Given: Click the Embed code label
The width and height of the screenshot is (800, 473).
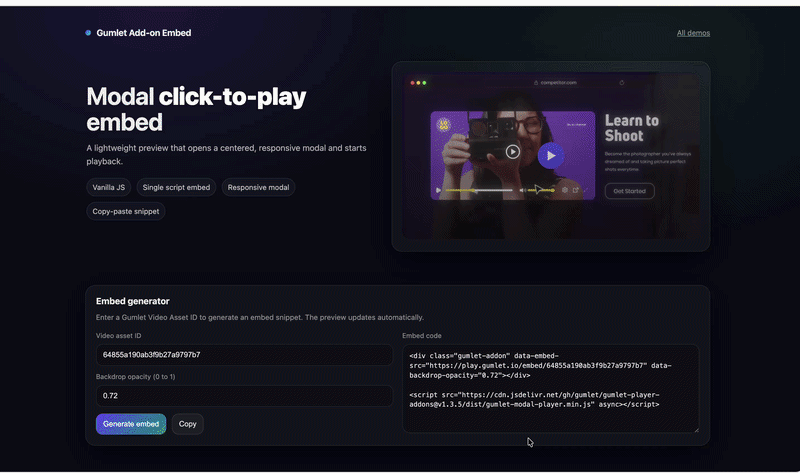Looking at the screenshot, I should point(422,336).
